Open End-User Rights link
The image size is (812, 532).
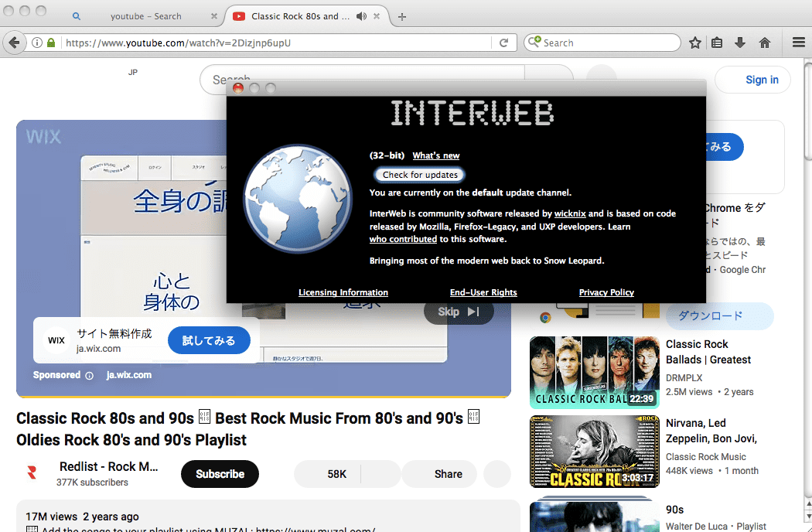(x=483, y=292)
